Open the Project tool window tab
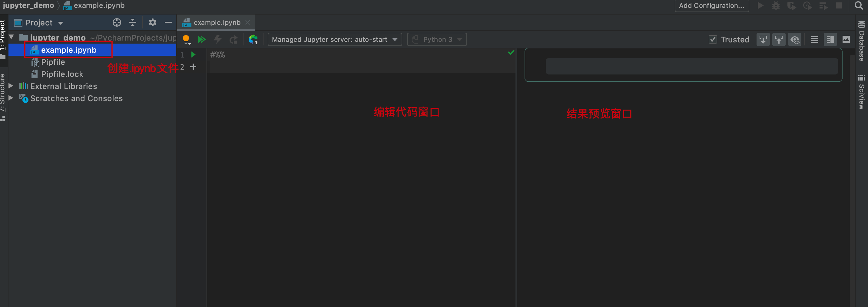This screenshot has width=868, height=307. tap(3, 39)
